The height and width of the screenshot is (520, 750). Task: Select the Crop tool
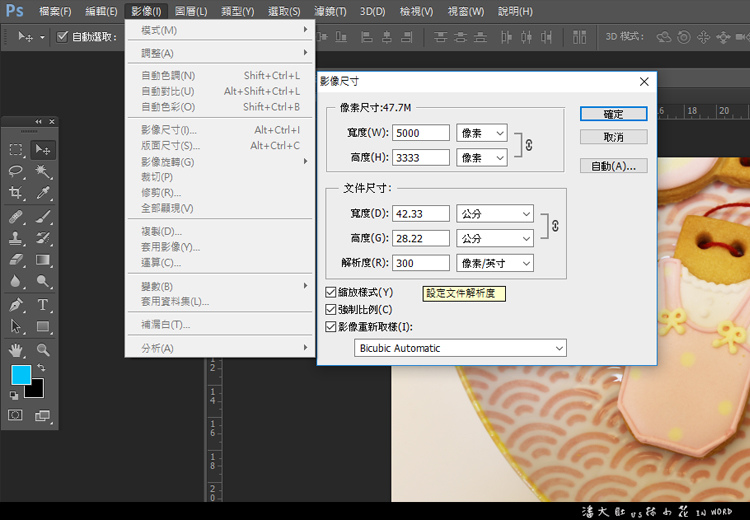(16, 192)
